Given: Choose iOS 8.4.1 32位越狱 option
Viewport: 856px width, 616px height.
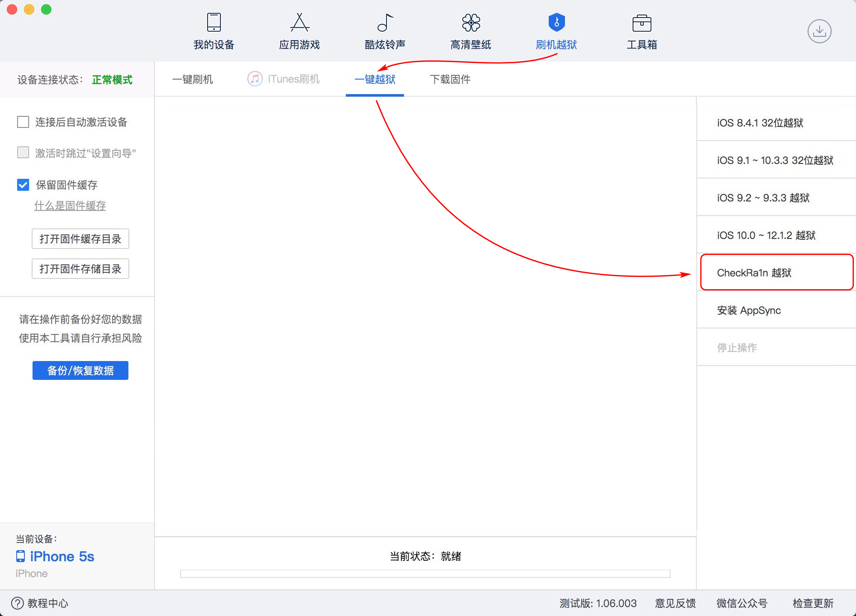Looking at the screenshot, I should click(776, 123).
